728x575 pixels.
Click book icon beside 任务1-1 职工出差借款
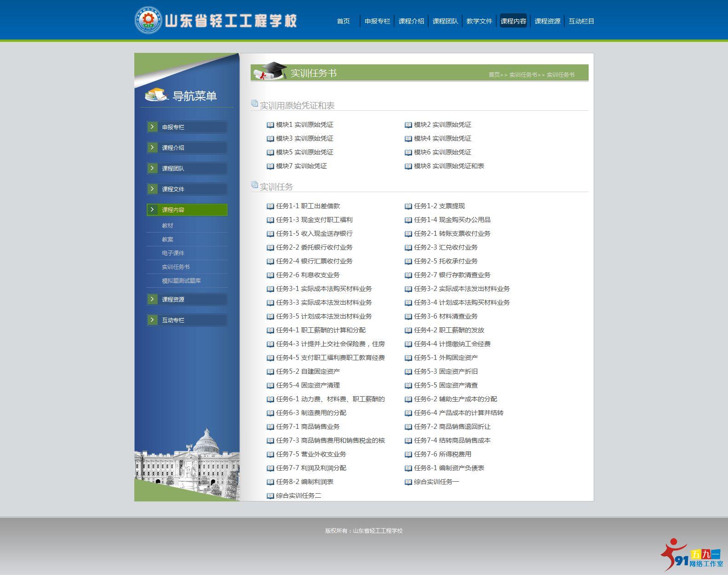click(x=270, y=206)
